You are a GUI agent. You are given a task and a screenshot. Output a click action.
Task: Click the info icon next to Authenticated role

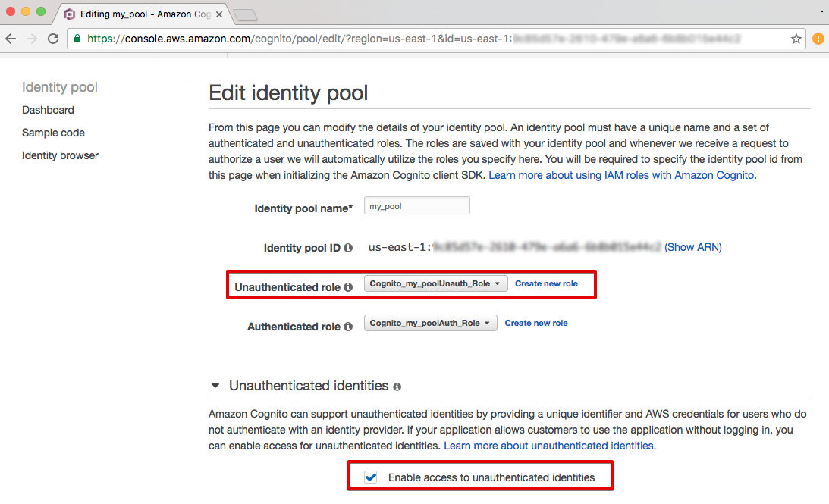click(348, 327)
